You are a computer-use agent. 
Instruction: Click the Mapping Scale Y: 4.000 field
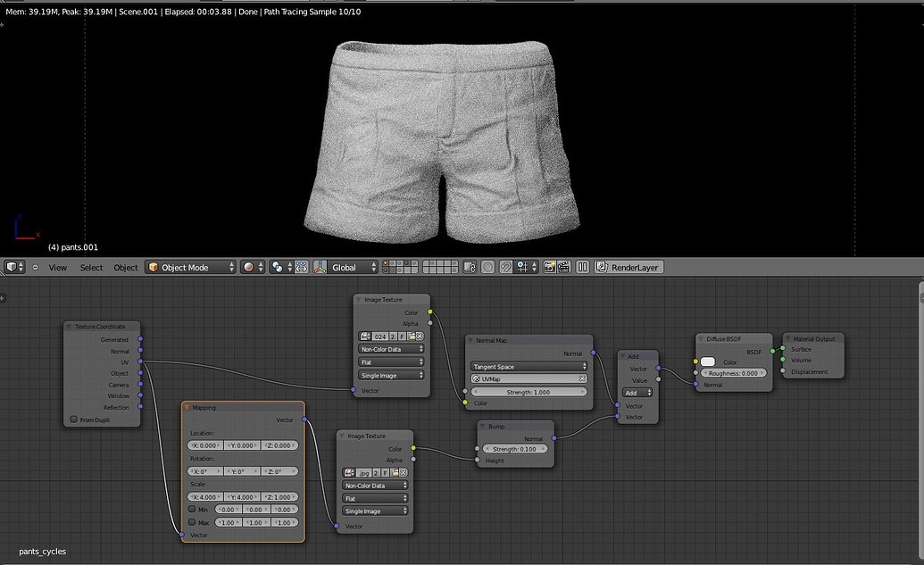pyautogui.click(x=242, y=496)
